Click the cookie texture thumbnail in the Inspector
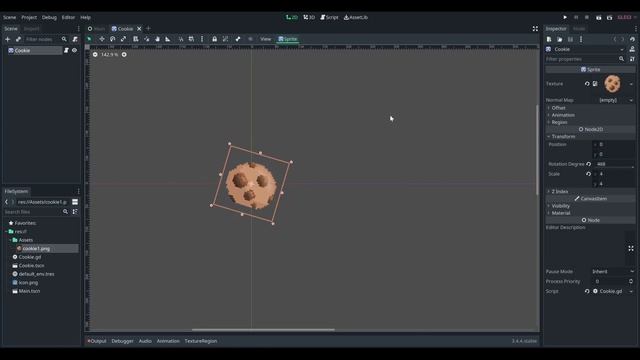The height and width of the screenshot is (360, 640). 612,84
